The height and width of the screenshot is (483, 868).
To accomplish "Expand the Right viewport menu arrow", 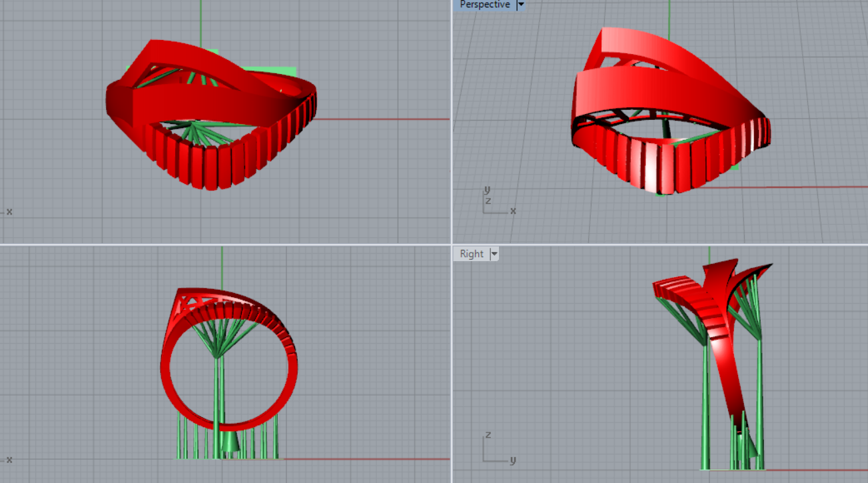I will 494,254.
